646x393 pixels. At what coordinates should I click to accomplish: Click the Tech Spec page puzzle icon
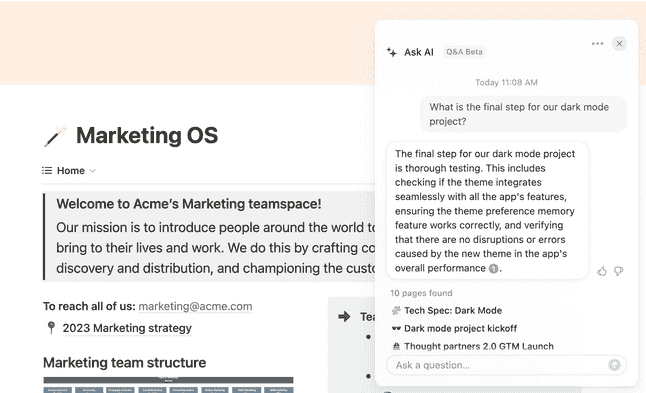click(396, 311)
